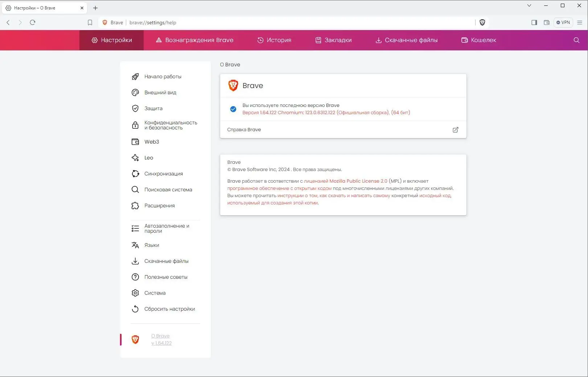Image resolution: width=588 pixels, height=377 pixels.
Task: Click the gear icon for Система
Action: click(135, 293)
